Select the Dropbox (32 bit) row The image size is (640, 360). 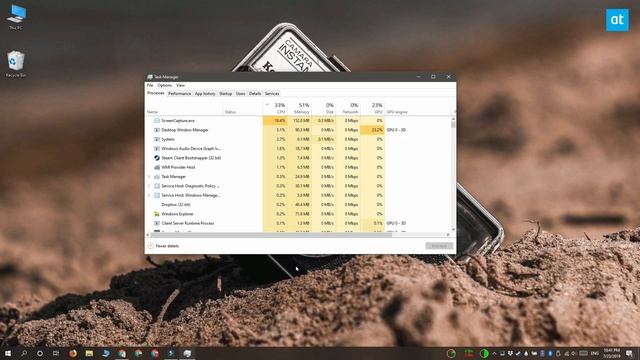[298, 204]
